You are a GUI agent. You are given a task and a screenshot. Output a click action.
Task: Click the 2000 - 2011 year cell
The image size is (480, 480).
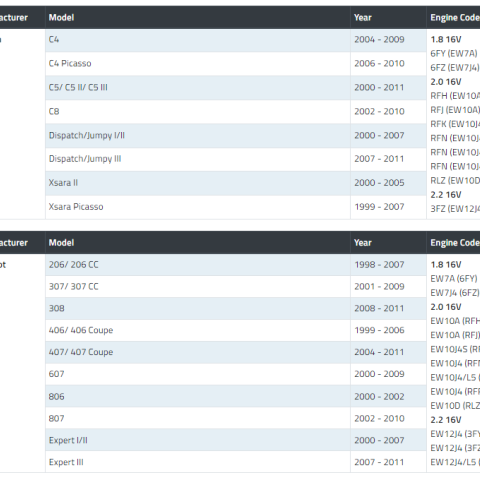pos(388,88)
